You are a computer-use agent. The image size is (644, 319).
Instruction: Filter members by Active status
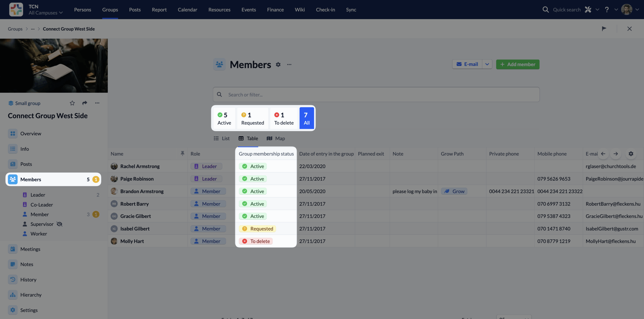[x=224, y=118]
